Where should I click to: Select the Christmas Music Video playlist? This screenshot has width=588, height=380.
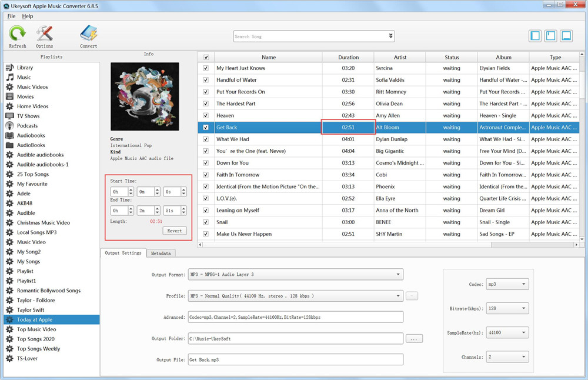click(43, 222)
